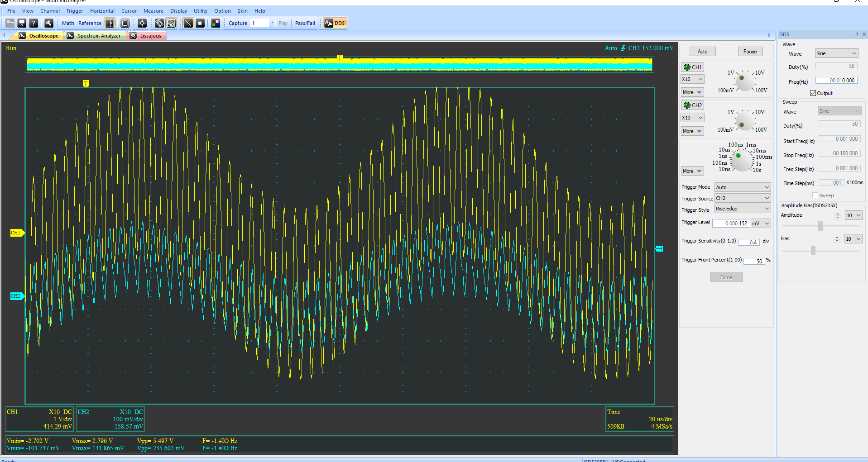
Task: Click the Pass/Fail button
Action: pyautogui.click(x=305, y=23)
